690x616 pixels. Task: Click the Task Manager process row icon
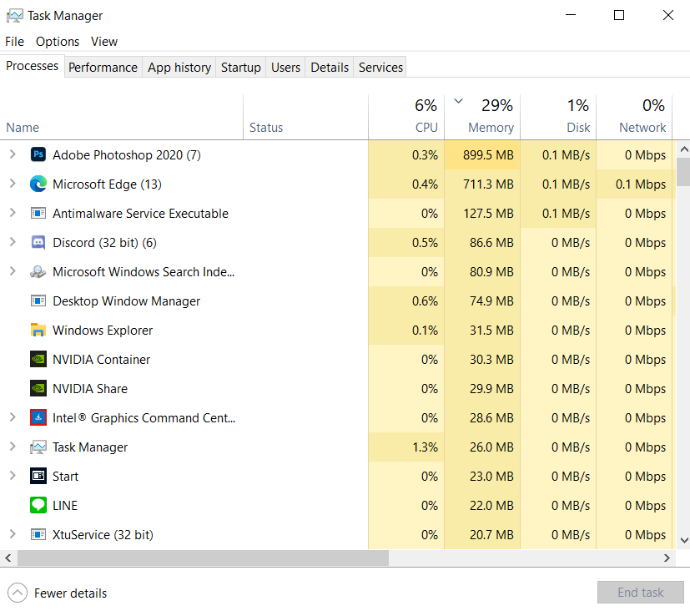(x=38, y=447)
